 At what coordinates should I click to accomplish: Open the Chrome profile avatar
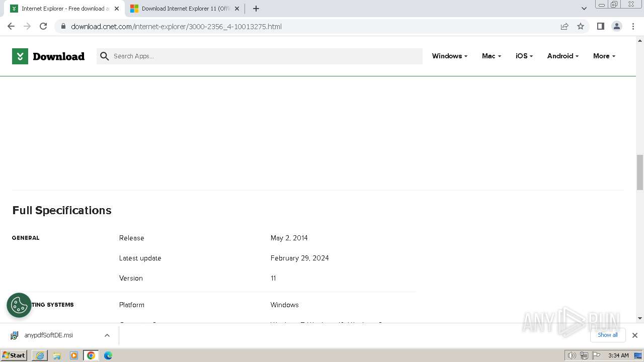[617, 26]
